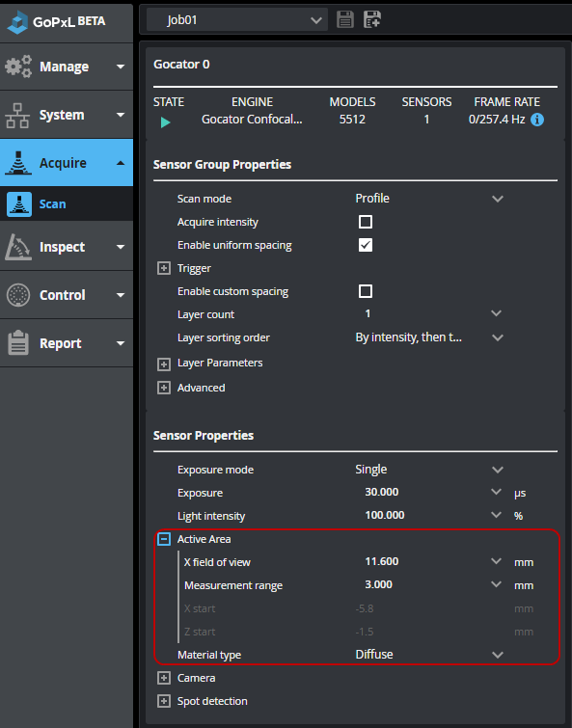Tick the Enable custom spacing checkbox
572x728 pixels.
366,291
